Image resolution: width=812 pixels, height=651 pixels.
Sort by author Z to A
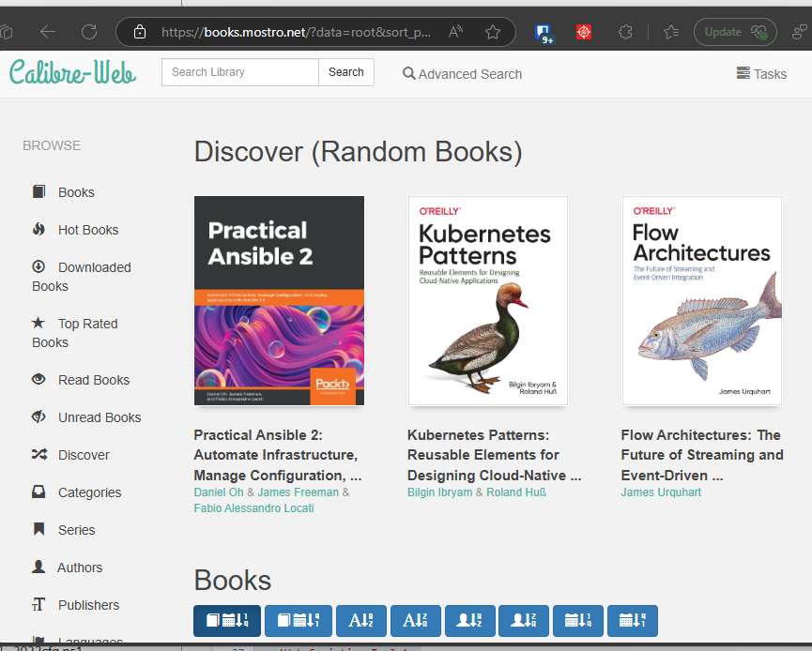tap(524, 620)
